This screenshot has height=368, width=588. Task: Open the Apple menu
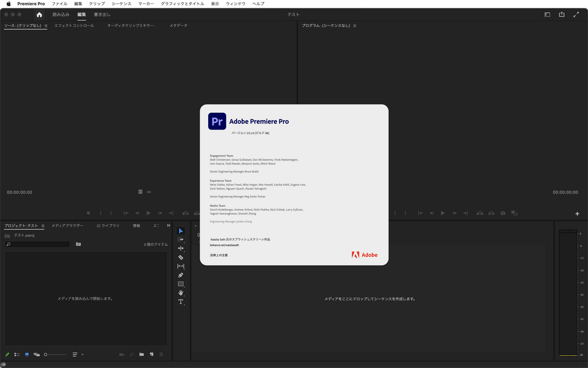pyautogui.click(x=8, y=3)
